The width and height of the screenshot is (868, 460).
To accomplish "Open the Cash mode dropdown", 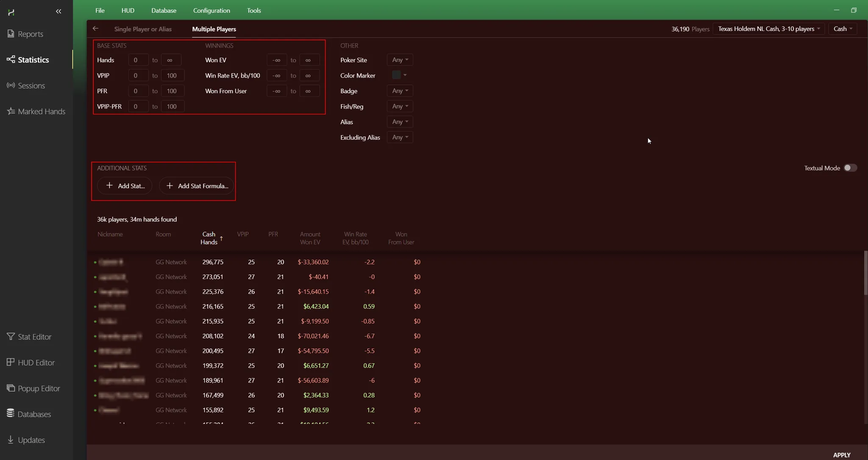I will pyautogui.click(x=843, y=29).
